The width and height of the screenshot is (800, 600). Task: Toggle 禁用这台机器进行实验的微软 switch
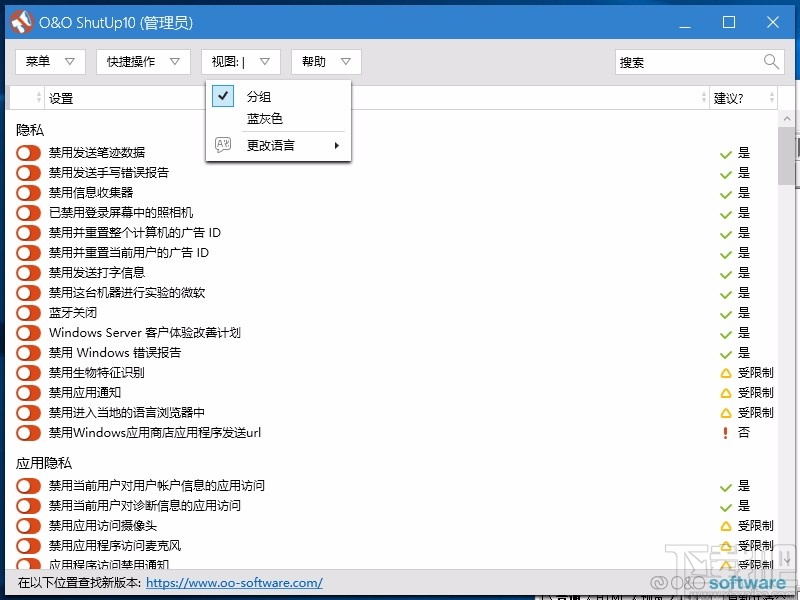tap(28, 293)
